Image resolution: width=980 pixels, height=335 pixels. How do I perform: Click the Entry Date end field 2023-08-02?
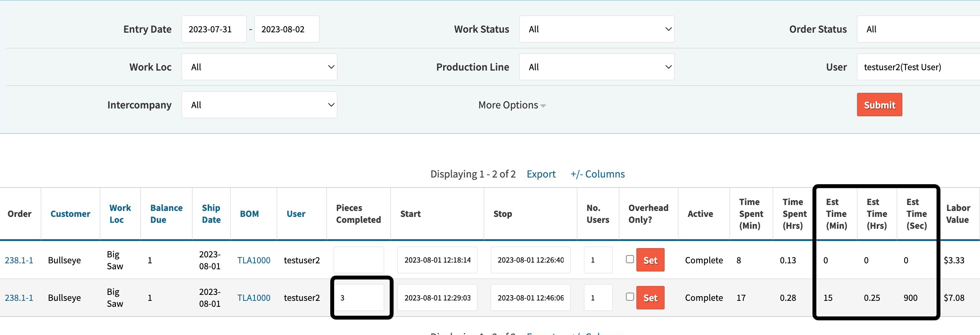pos(286,29)
